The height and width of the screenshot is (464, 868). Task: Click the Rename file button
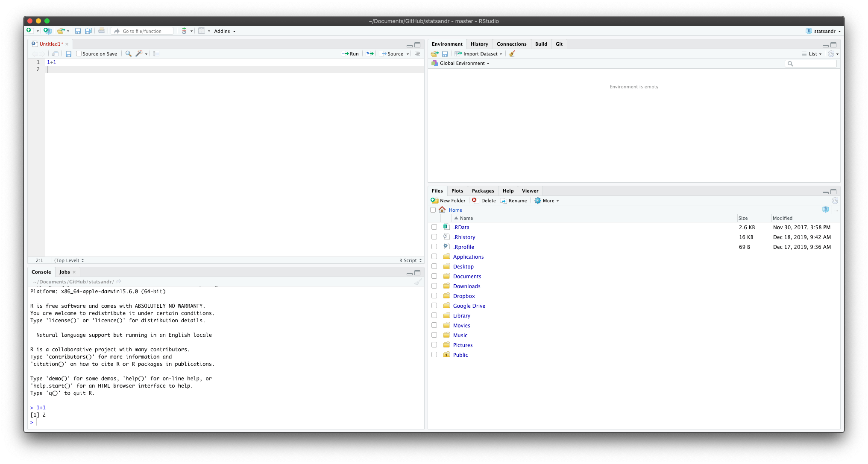click(x=514, y=201)
